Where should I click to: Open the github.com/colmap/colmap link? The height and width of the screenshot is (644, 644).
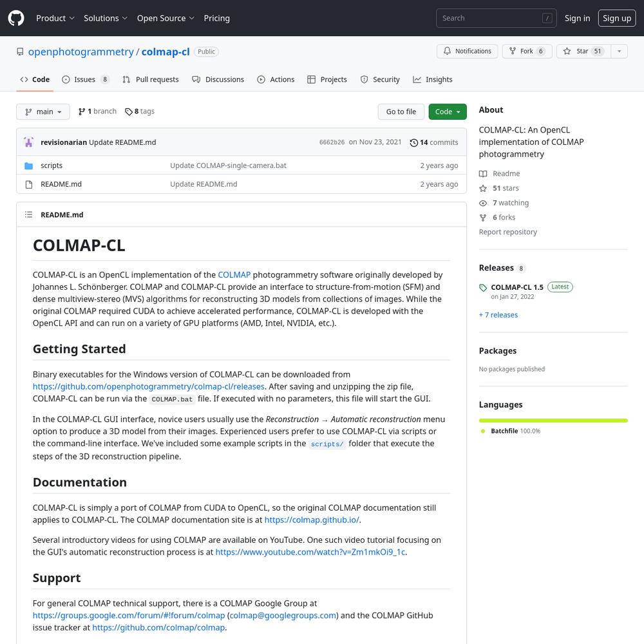click(x=158, y=627)
